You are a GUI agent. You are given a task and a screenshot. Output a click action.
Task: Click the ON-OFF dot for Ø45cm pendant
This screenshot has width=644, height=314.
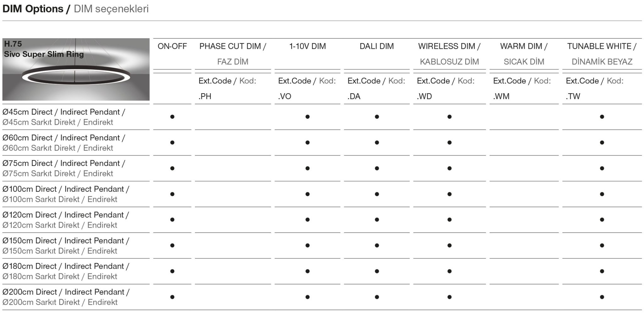tap(172, 117)
